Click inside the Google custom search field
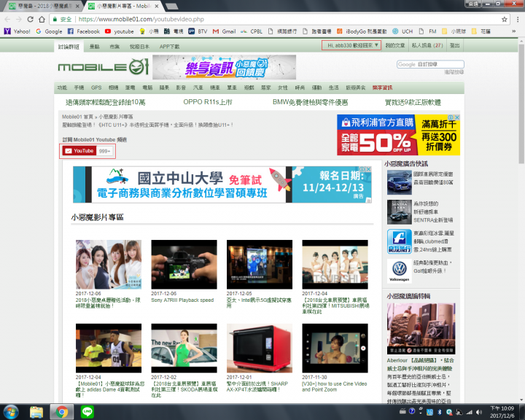 point(430,64)
